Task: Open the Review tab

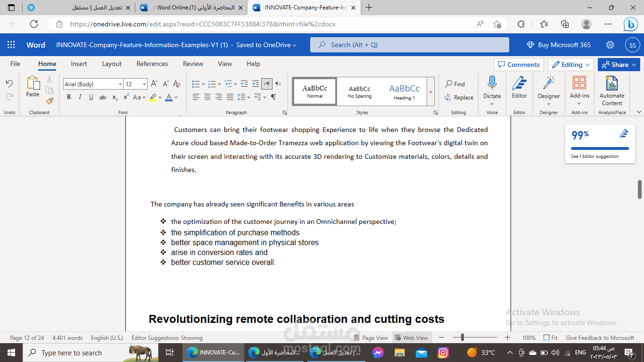Action: click(193, 64)
